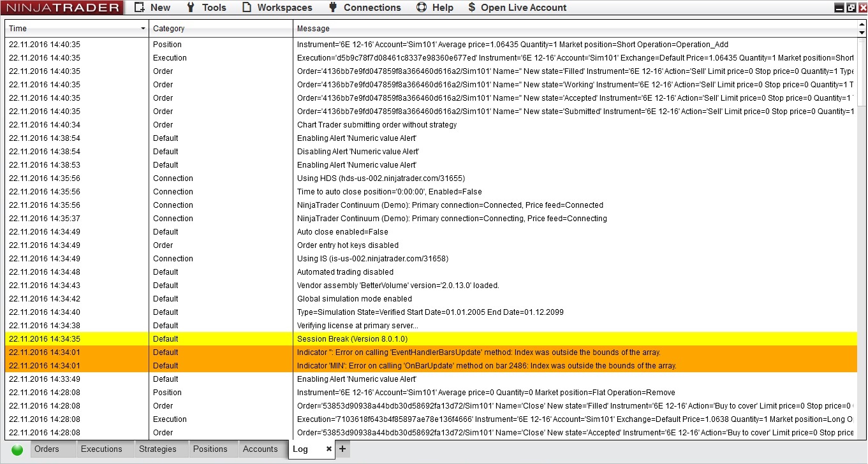Screen dimensions: 868x464
Task: Select 'Order entry hot keys disabled' message
Action: (x=348, y=245)
